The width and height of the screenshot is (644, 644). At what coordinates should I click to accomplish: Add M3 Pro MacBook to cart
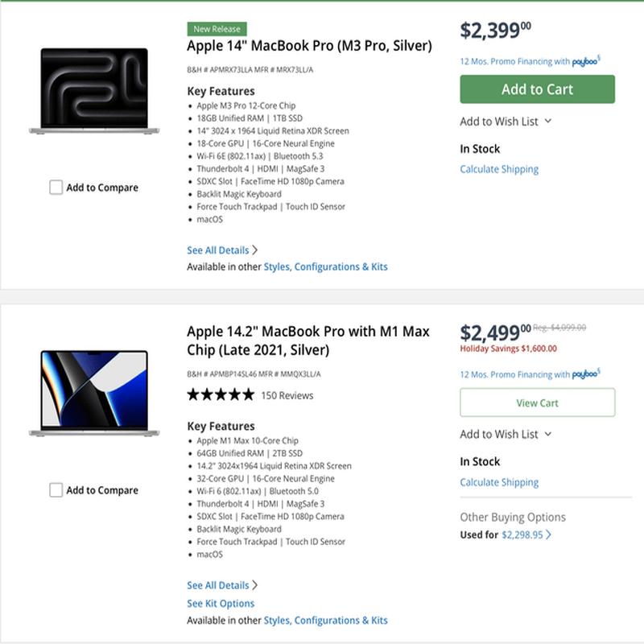[x=537, y=89]
